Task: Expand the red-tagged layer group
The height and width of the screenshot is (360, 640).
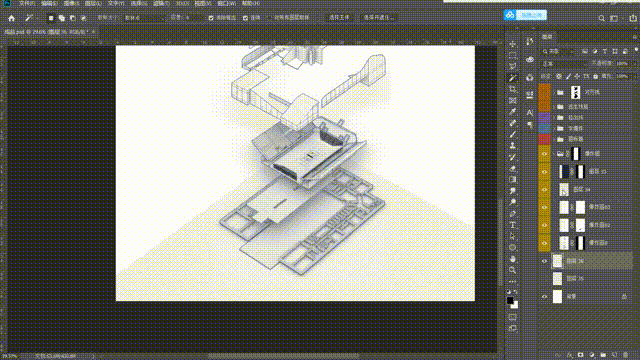Action: point(555,139)
